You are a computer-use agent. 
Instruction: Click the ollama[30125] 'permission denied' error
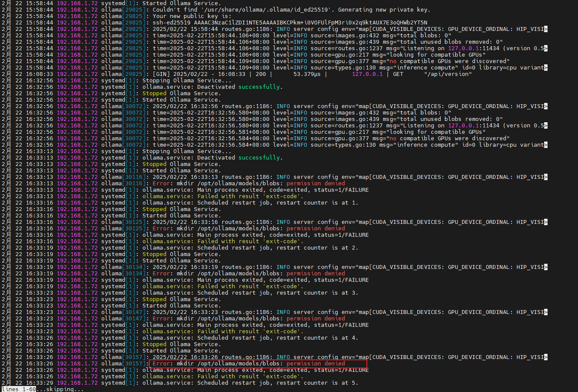[315, 228]
